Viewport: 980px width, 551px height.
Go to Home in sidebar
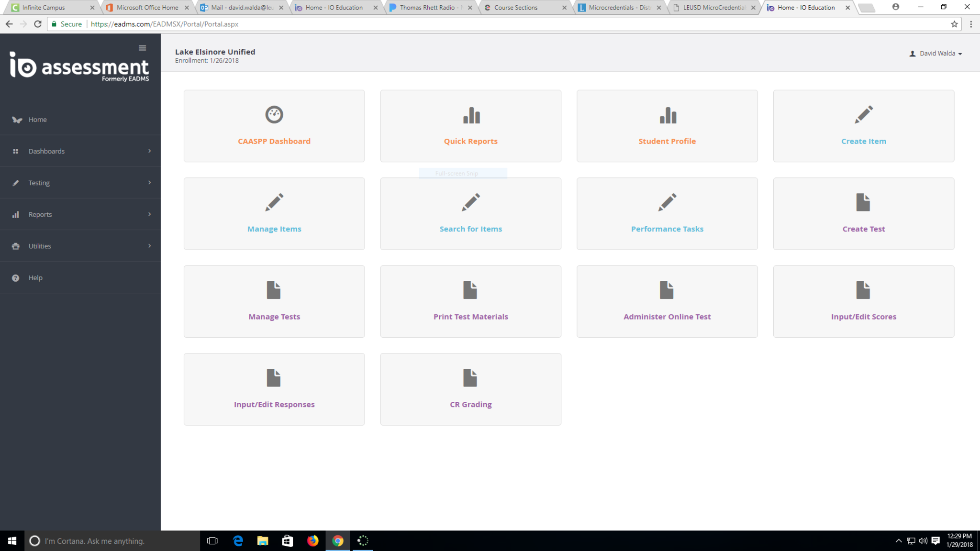pyautogui.click(x=37, y=120)
